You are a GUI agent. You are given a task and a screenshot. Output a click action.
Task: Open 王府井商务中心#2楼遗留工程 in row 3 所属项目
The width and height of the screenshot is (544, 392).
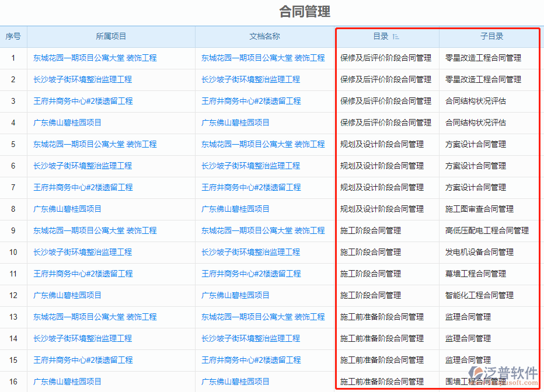[x=82, y=101]
